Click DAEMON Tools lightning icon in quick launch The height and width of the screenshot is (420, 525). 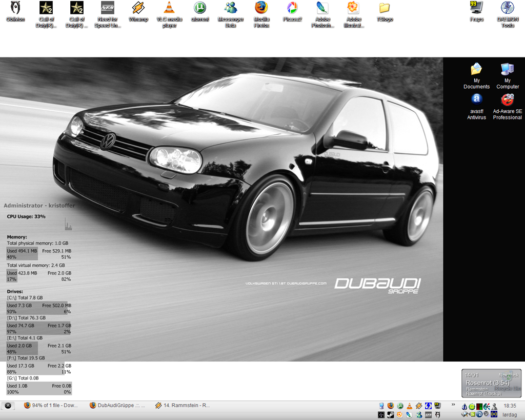tap(428, 406)
